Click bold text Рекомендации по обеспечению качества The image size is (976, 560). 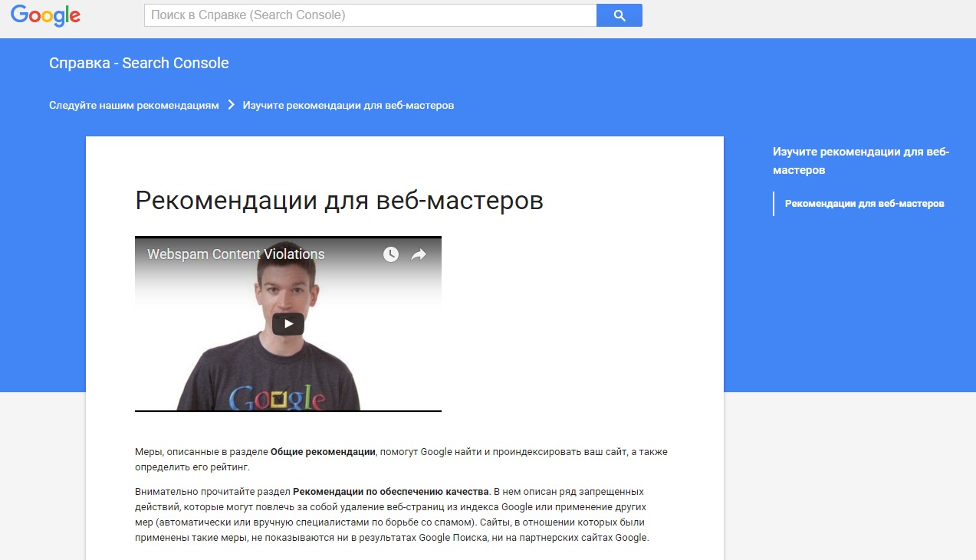point(391,491)
